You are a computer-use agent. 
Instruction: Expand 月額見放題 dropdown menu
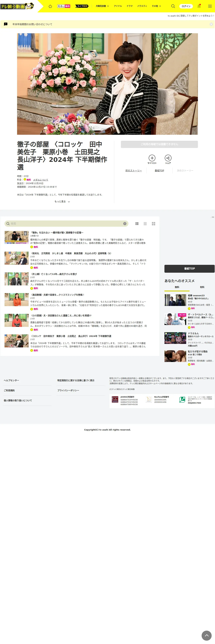pos(102,6)
